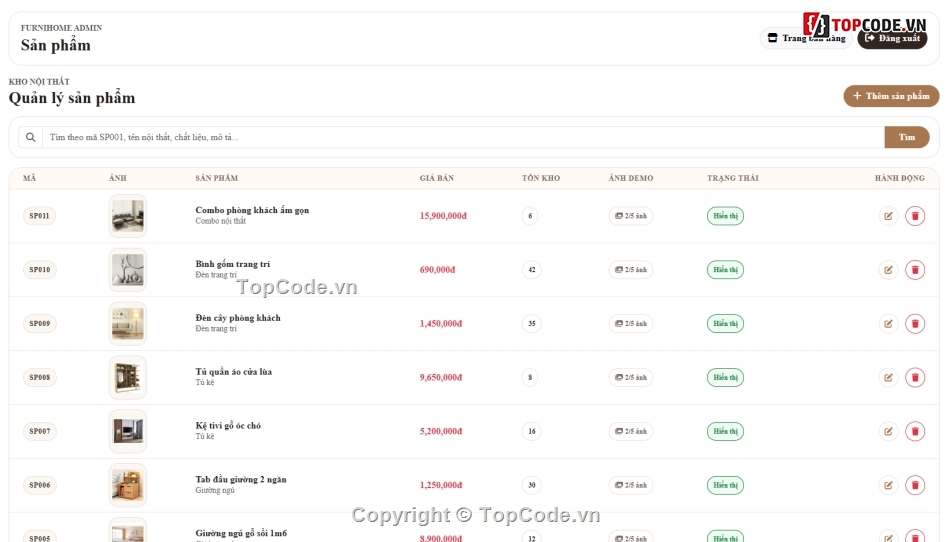Screen dimensions: 950x542
Task: Click the TỒN KHO column header
Action: point(541,178)
